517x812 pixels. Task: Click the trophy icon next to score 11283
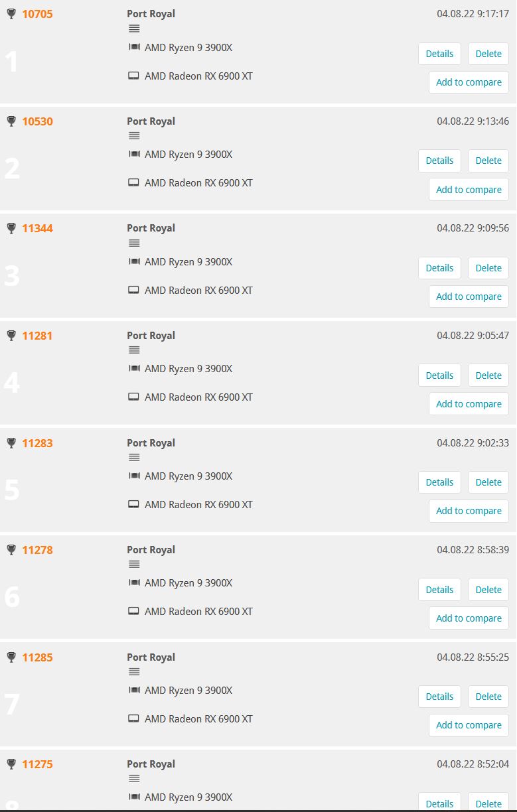pos(11,443)
